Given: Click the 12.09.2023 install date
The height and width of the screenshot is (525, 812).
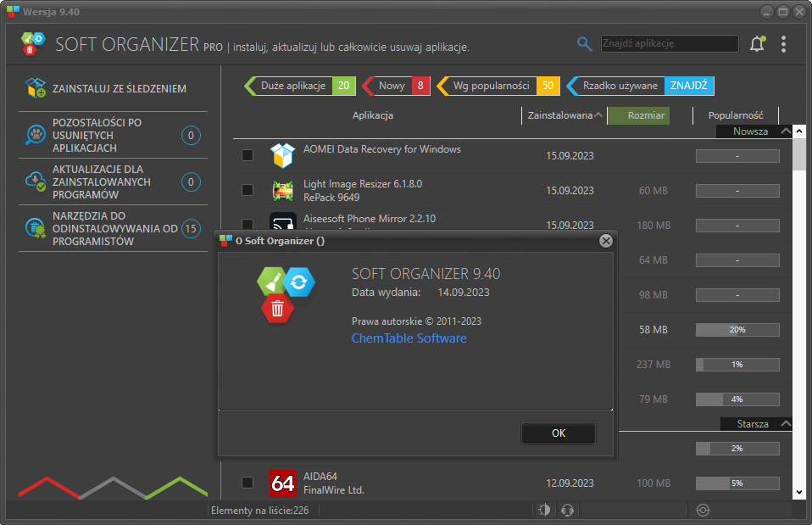Looking at the screenshot, I should 570,483.
